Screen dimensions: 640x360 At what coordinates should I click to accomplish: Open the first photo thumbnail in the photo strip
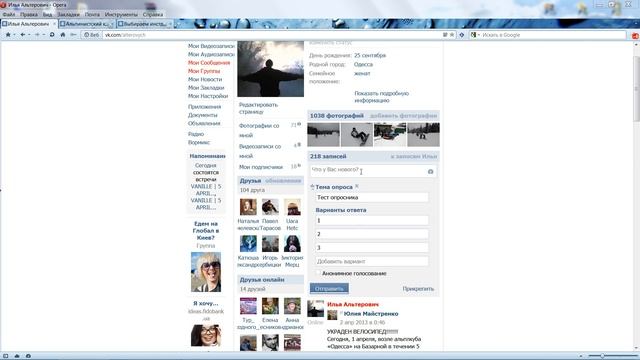tap(323, 135)
